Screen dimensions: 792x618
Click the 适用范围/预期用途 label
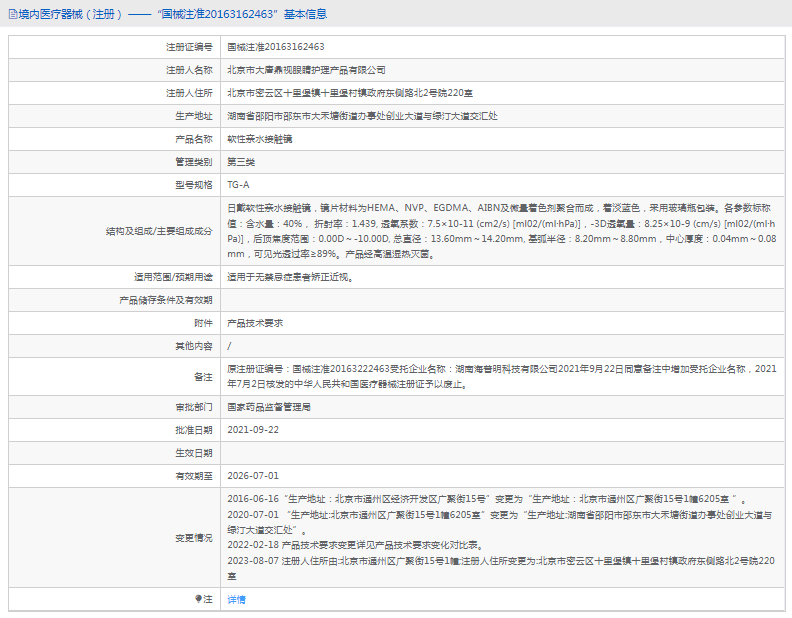pos(173,277)
